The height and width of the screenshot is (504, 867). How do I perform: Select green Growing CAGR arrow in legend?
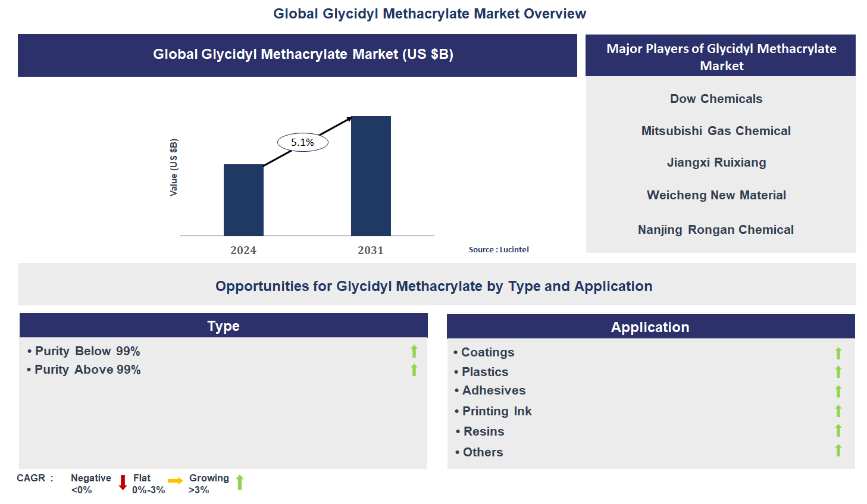239,483
